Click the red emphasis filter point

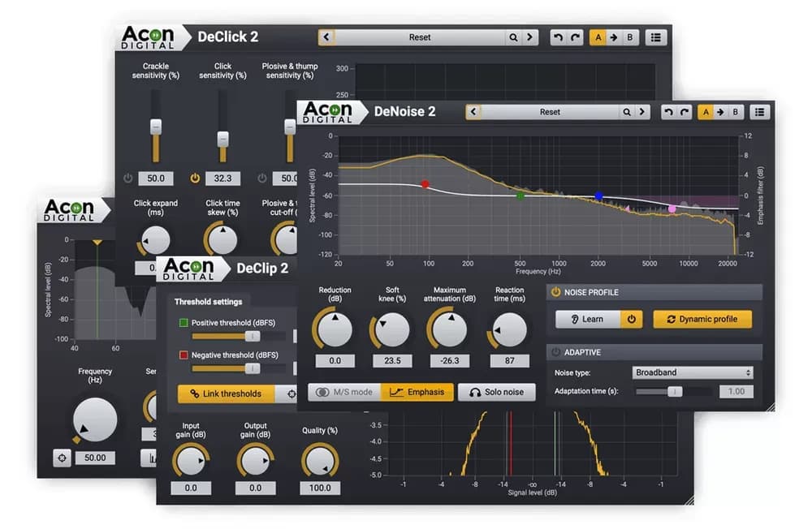(x=425, y=183)
